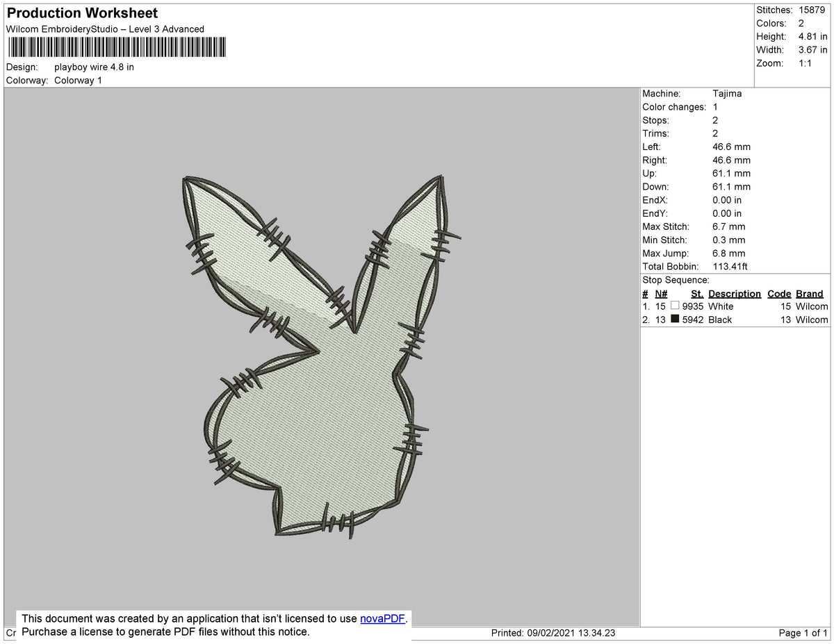Select the Zoom value 1:1
This screenshot has width=834, height=644.
click(x=806, y=63)
